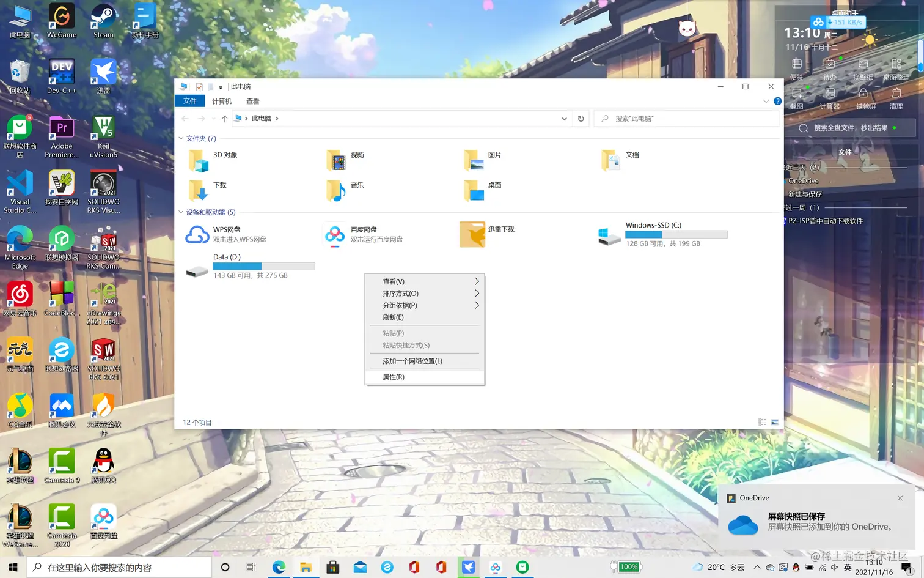
Task: Open the 便签 sticky notes widget tool
Action: point(797,69)
